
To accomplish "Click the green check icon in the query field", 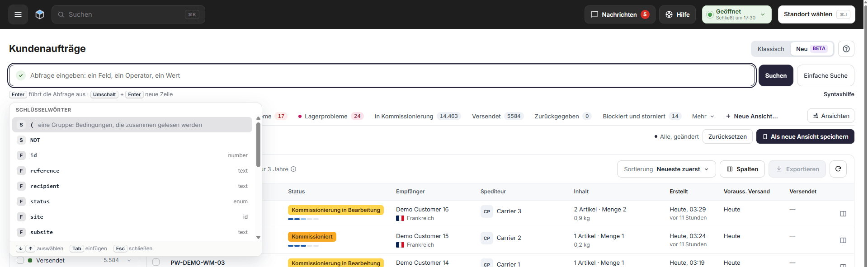I will click(21, 75).
